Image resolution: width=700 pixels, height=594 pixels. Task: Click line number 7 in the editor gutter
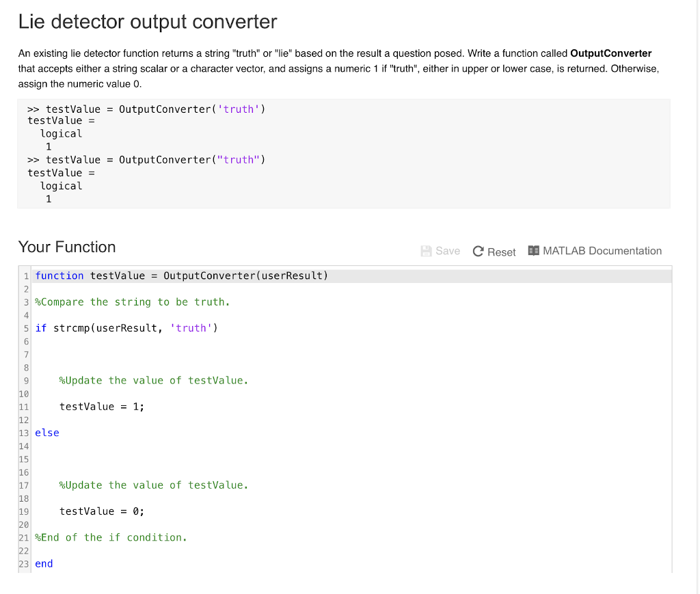tap(26, 354)
